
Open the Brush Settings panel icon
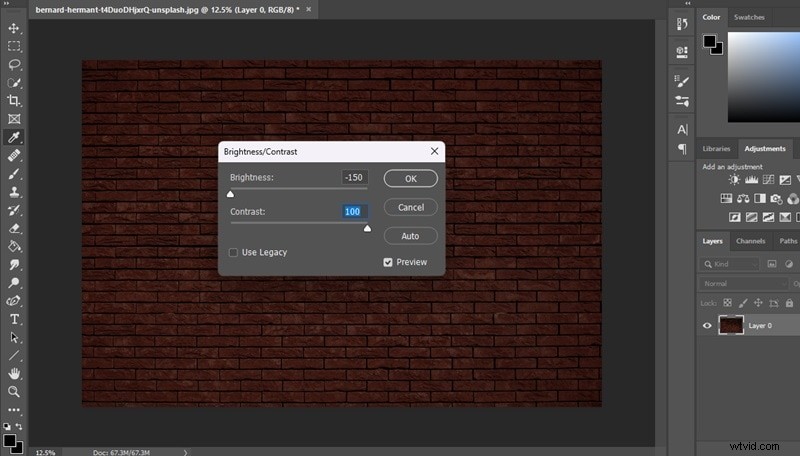click(682, 81)
